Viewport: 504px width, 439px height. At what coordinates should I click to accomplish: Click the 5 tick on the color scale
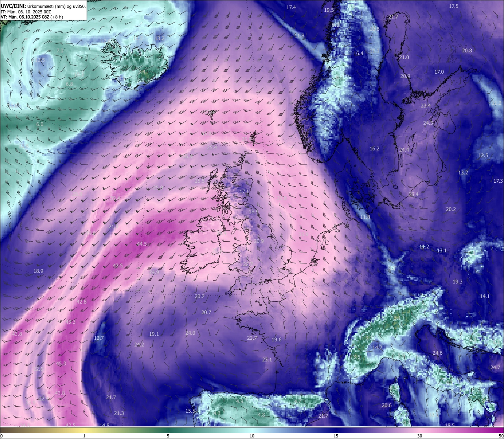168,436
